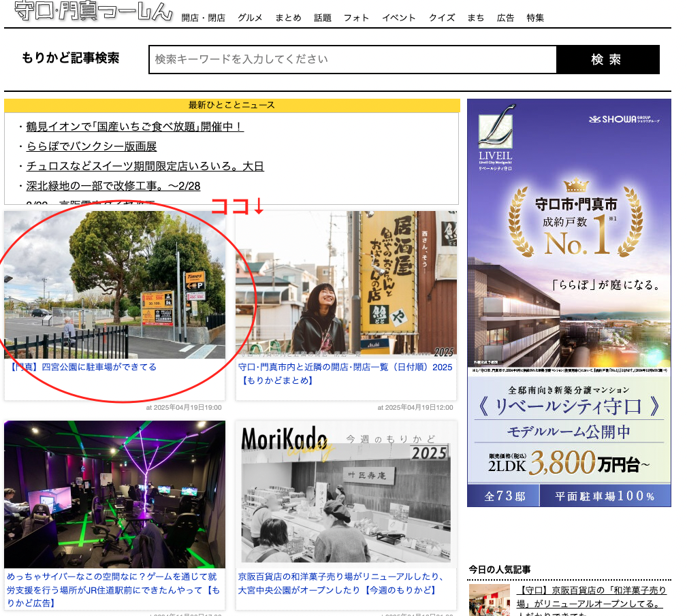Open the 開店・閉店 menu item
The image size is (687, 616).
[204, 18]
